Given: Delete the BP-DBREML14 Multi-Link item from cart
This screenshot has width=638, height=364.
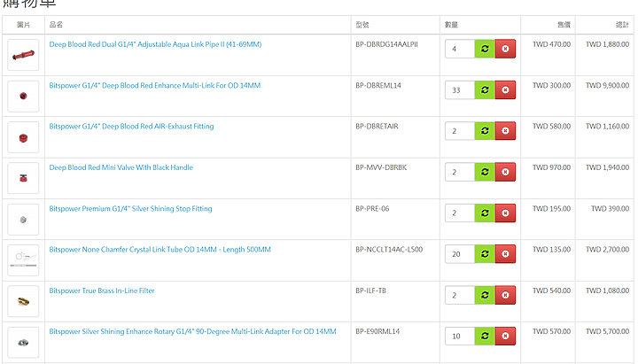Looking at the screenshot, I should coord(505,89).
